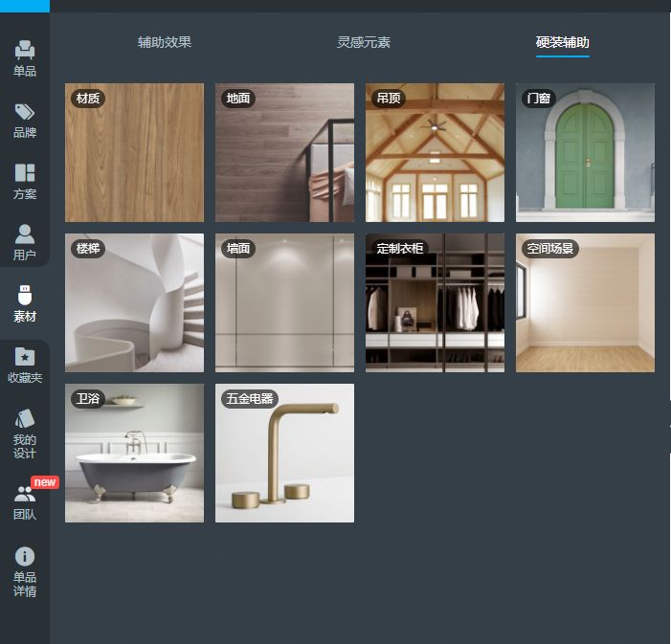Open the 材质 wood material category
This screenshot has height=644, width=671.
pos(134,152)
